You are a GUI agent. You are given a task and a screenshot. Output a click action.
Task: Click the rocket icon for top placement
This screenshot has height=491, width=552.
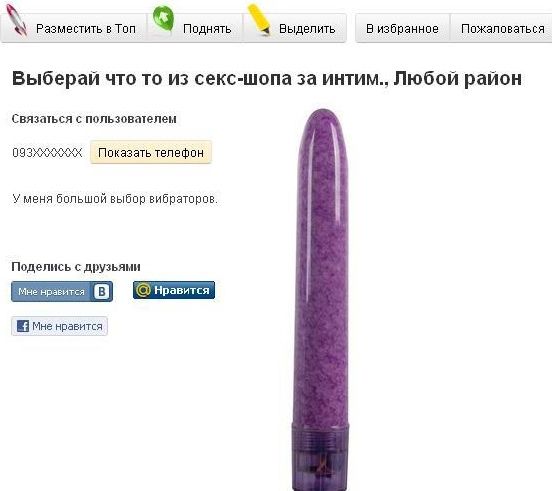point(17,20)
